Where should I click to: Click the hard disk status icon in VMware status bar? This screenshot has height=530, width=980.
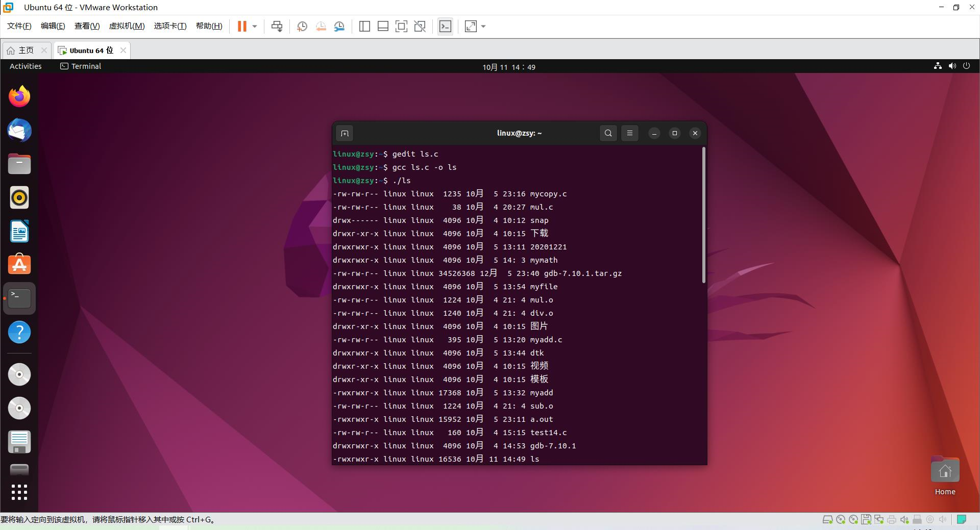[x=827, y=520]
